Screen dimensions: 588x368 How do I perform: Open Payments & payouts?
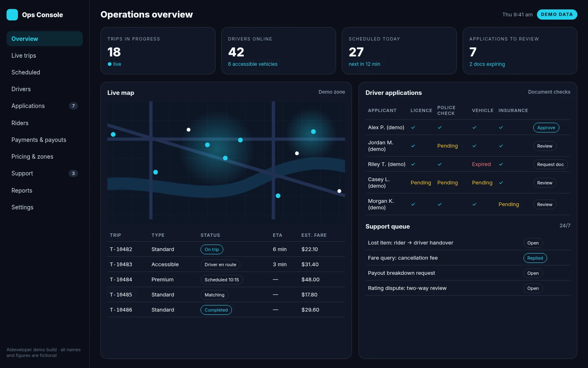tap(45, 140)
